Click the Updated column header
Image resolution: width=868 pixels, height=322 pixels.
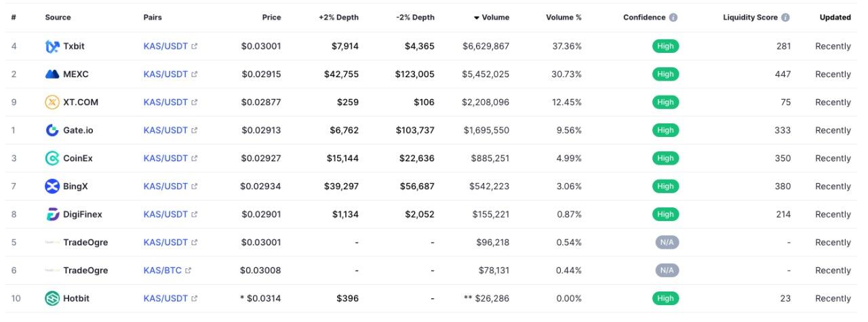[x=835, y=18]
